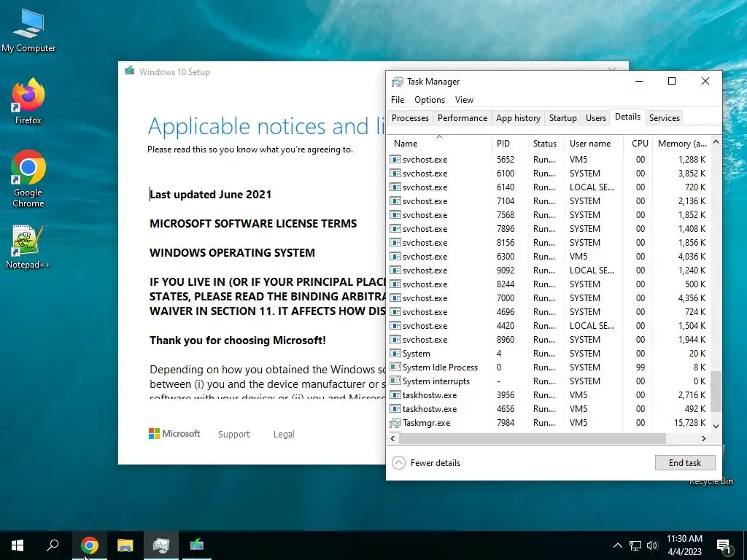This screenshot has height=560, width=747.
Task: Sort by the Memory column header
Action: click(682, 144)
